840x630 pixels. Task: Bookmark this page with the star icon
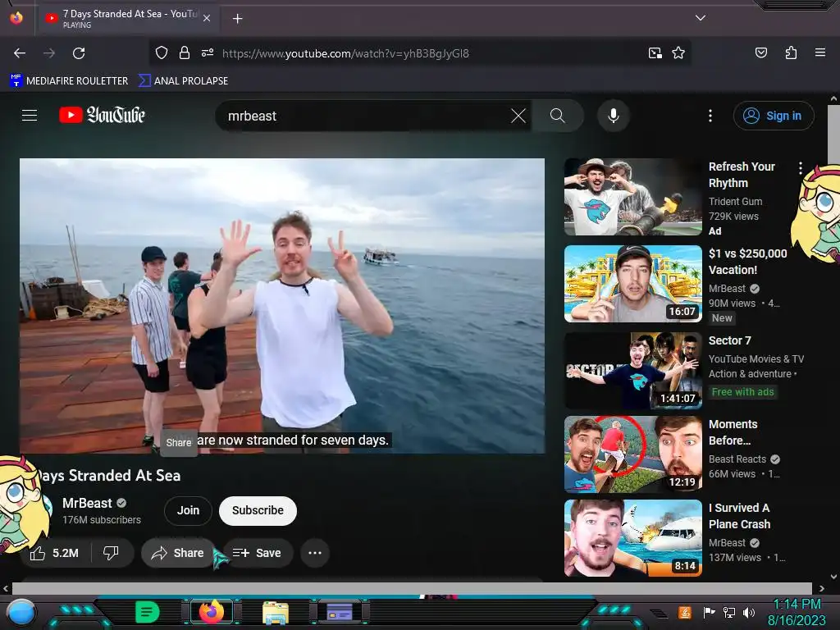coord(678,53)
